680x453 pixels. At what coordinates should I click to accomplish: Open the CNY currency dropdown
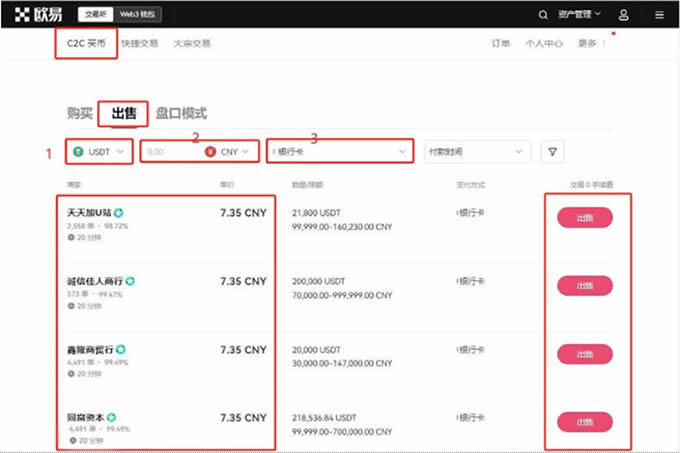click(x=232, y=152)
